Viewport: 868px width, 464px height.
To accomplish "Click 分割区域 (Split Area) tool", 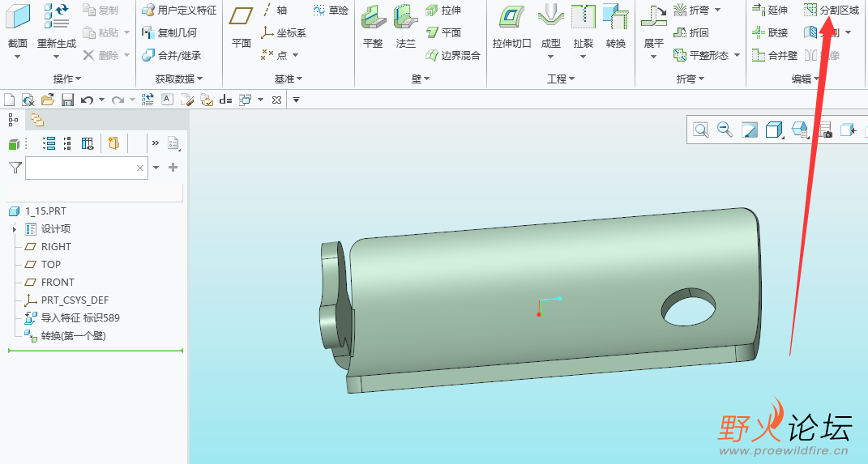I will [832, 10].
